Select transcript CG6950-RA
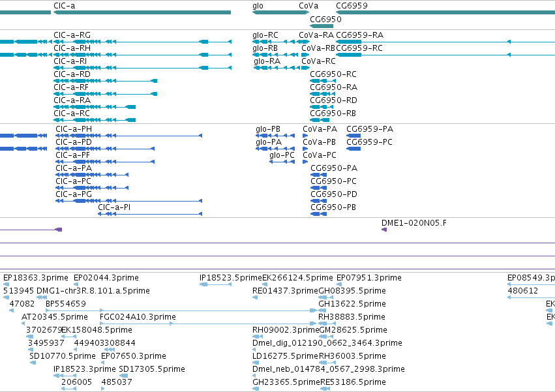This screenshot has height=392, width=555. 333,87
